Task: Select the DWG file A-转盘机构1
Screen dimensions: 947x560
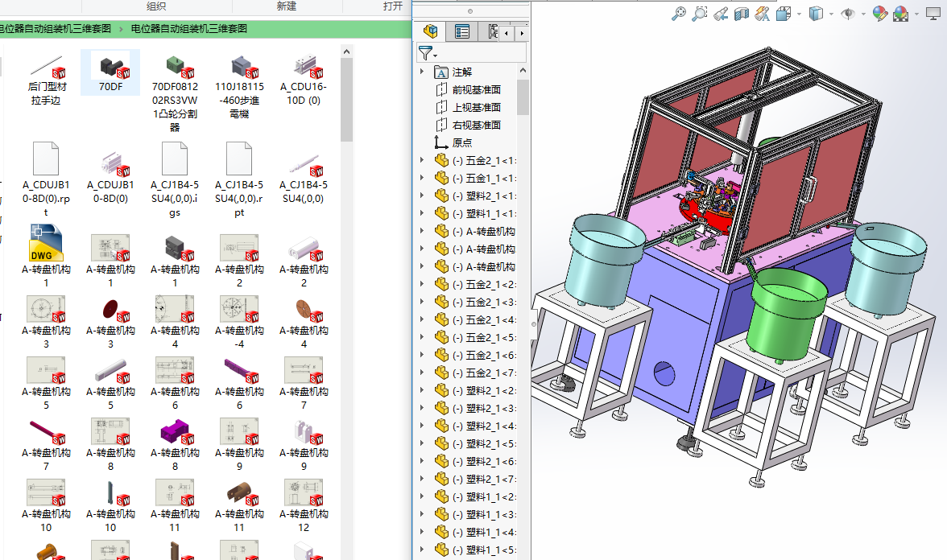Action: pyautogui.click(x=46, y=256)
